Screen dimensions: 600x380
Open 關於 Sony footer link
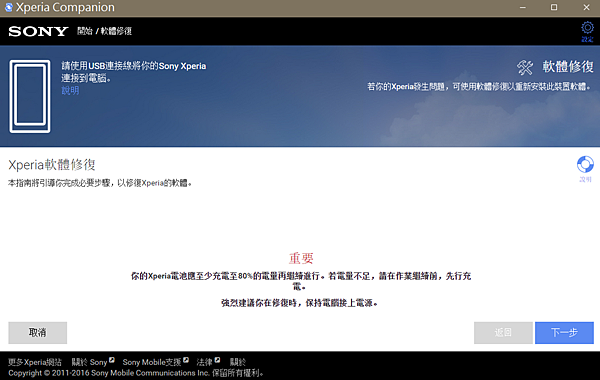coord(93,362)
